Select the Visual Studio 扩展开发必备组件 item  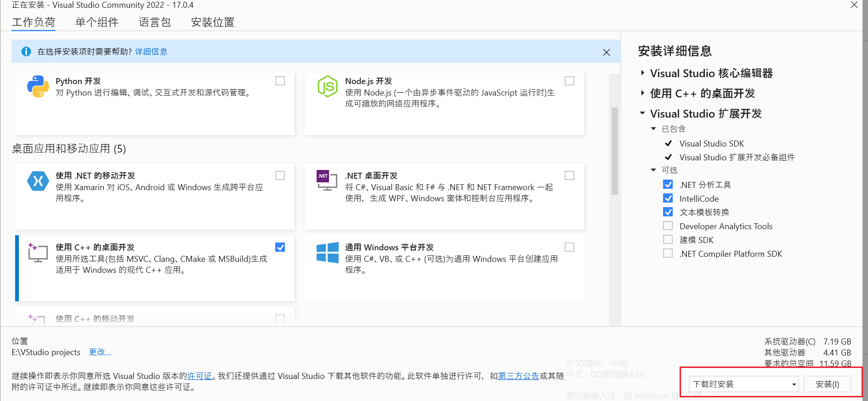click(x=737, y=158)
